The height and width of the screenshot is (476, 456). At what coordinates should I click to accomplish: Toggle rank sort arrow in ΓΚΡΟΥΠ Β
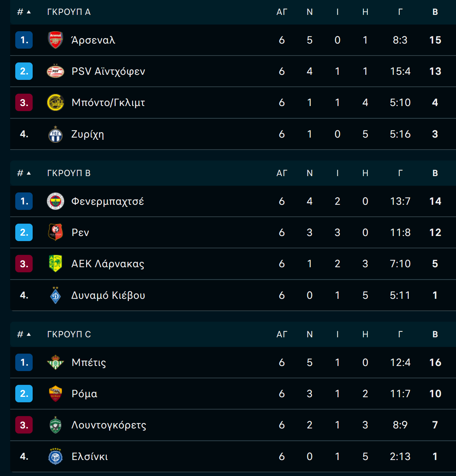(x=29, y=173)
